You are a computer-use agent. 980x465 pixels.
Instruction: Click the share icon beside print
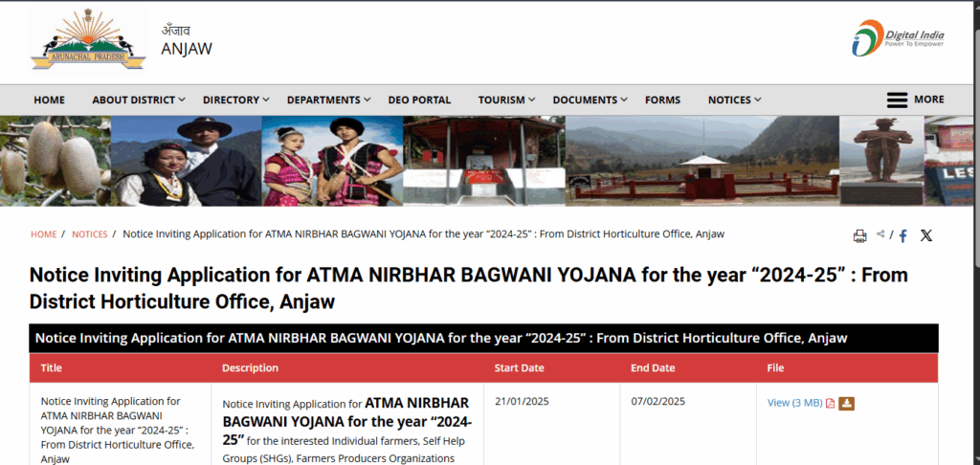880,234
